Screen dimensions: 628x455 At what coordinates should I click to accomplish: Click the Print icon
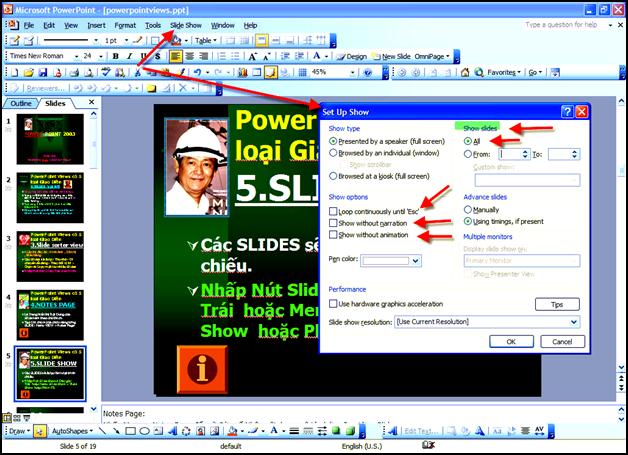point(74,72)
